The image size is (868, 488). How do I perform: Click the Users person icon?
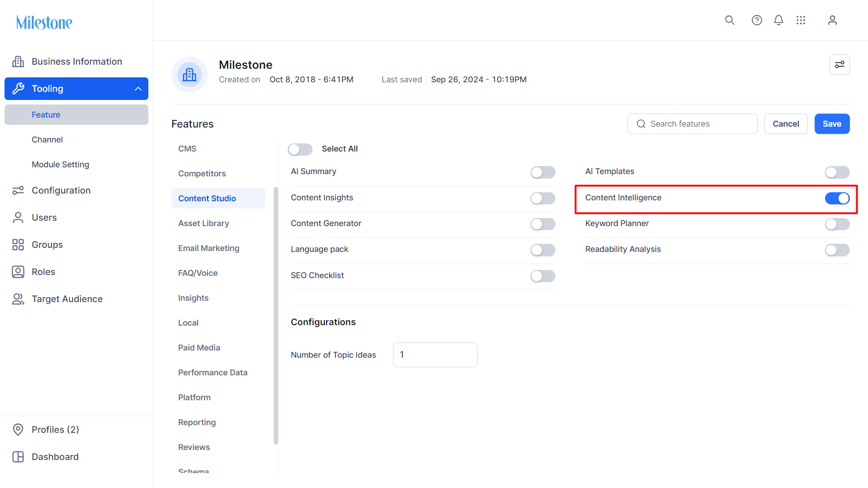pos(18,218)
